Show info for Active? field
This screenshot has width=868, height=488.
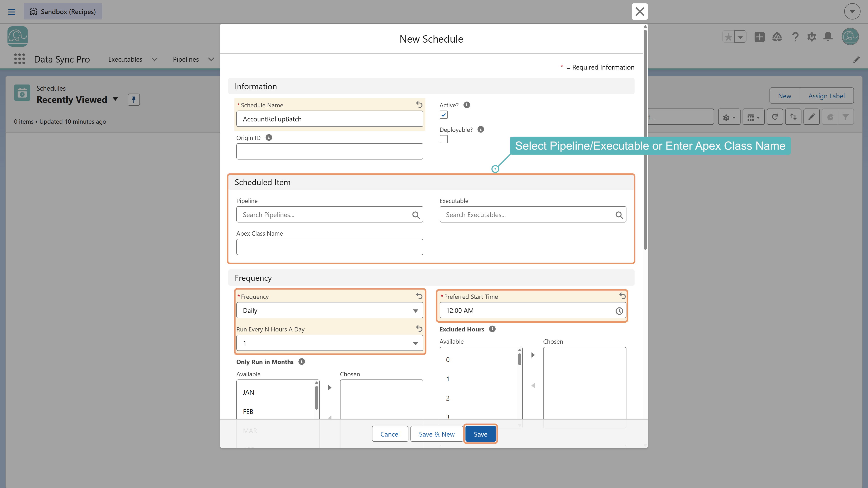[467, 105]
